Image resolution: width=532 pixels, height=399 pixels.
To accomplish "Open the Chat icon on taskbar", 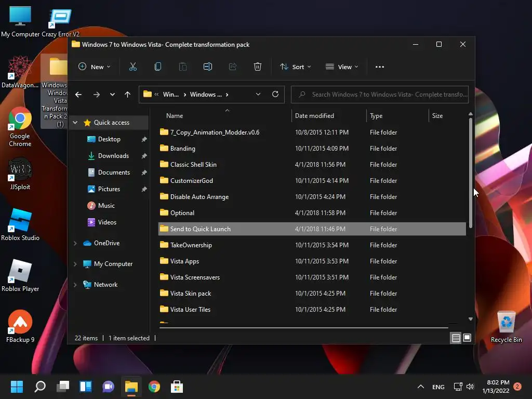I will click(108, 387).
